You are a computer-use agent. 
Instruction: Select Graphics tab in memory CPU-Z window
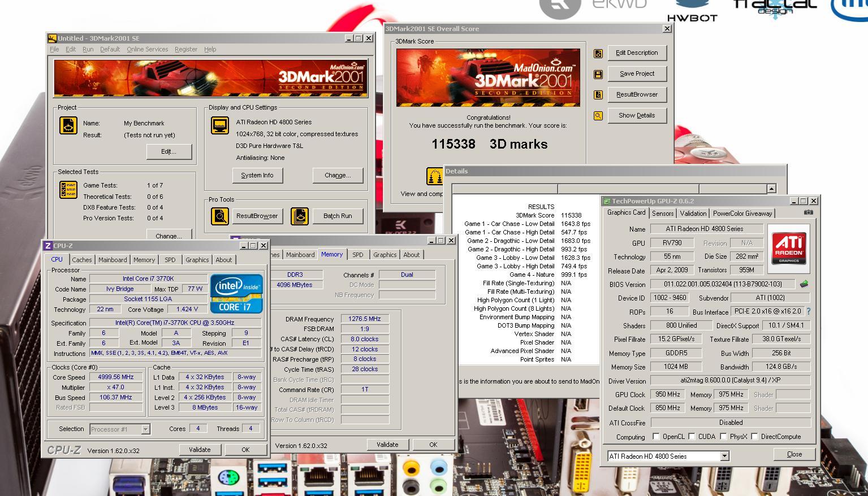[385, 255]
